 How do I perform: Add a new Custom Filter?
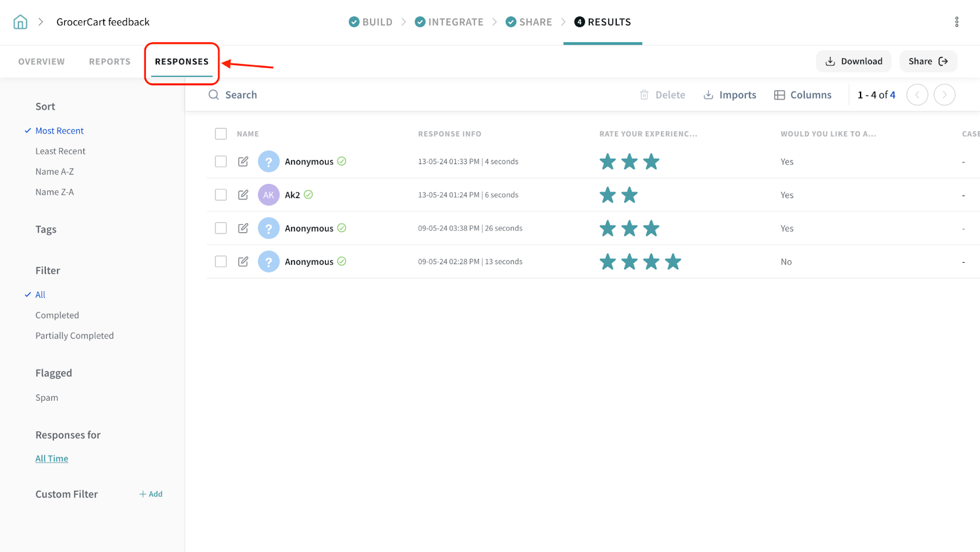click(x=151, y=494)
